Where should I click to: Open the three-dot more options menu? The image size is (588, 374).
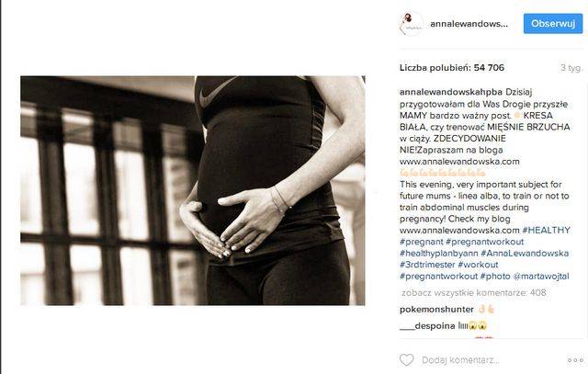point(575,360)
